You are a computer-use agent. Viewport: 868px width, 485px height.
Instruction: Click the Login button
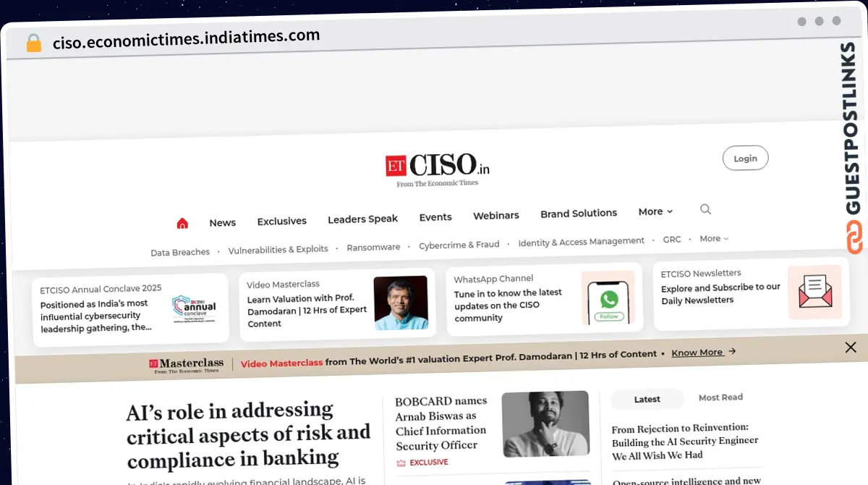tap(745, 158)
